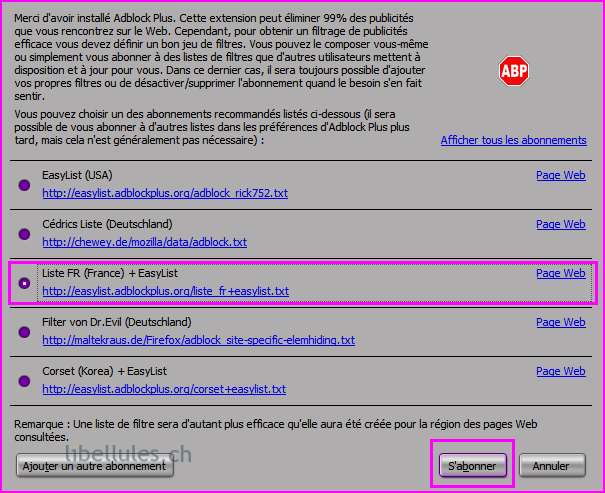Open the adblock_rick752.txt URL link
The height and width of the screenshot is (493, 605).
[x=165, y=193]
